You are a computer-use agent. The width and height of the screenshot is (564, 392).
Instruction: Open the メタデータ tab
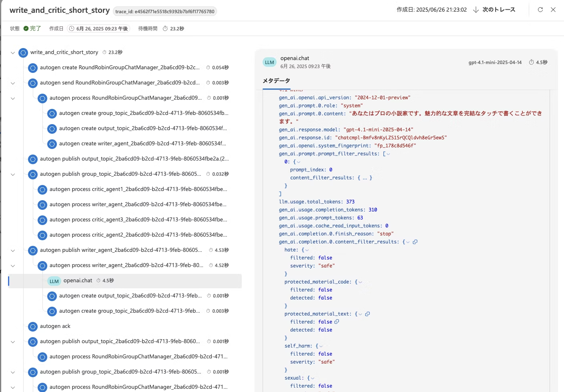(x=276, y=81)
